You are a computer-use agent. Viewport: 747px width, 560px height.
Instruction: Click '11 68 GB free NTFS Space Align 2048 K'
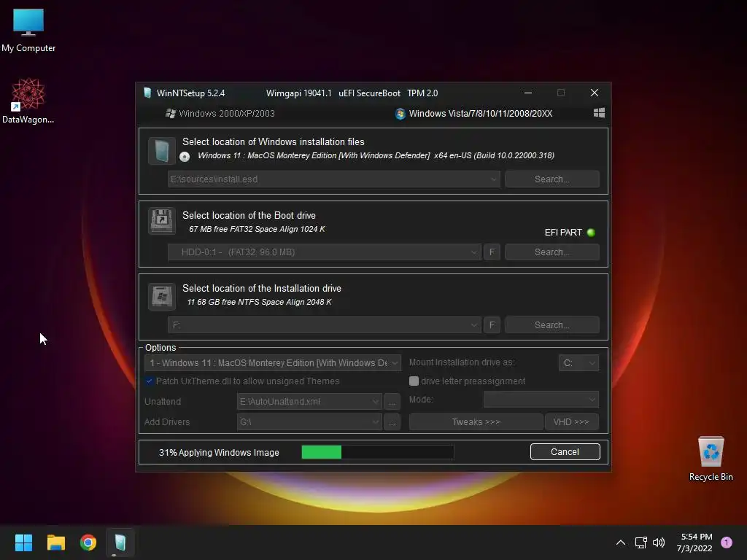click(259, 302)
